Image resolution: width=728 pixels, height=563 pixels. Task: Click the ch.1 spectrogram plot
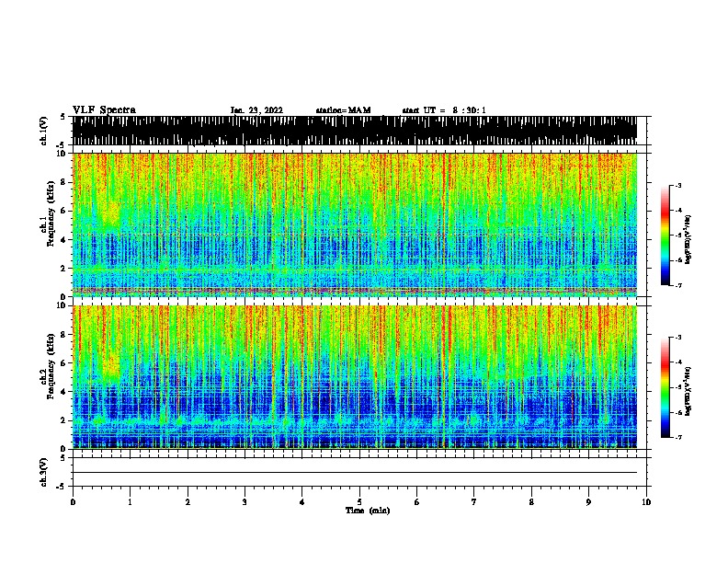click(355, 224)
